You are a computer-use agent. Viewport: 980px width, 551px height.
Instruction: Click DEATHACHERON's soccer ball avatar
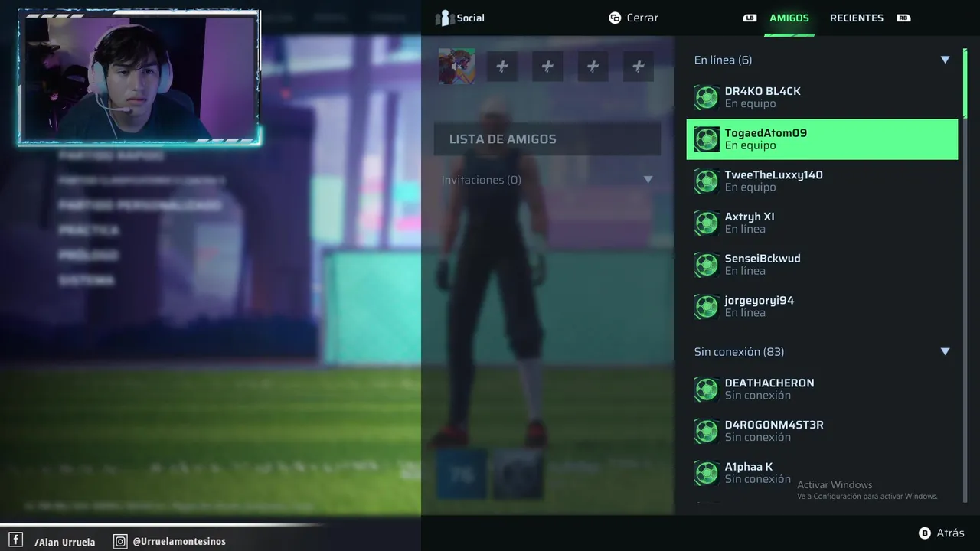pyautogui.click(x=706, y=390)
